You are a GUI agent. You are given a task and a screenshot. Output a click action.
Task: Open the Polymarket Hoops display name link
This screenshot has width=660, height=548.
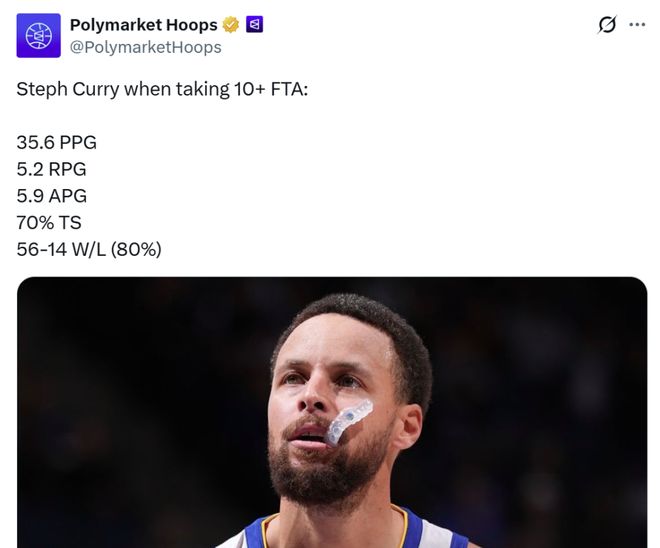[143, 25]
